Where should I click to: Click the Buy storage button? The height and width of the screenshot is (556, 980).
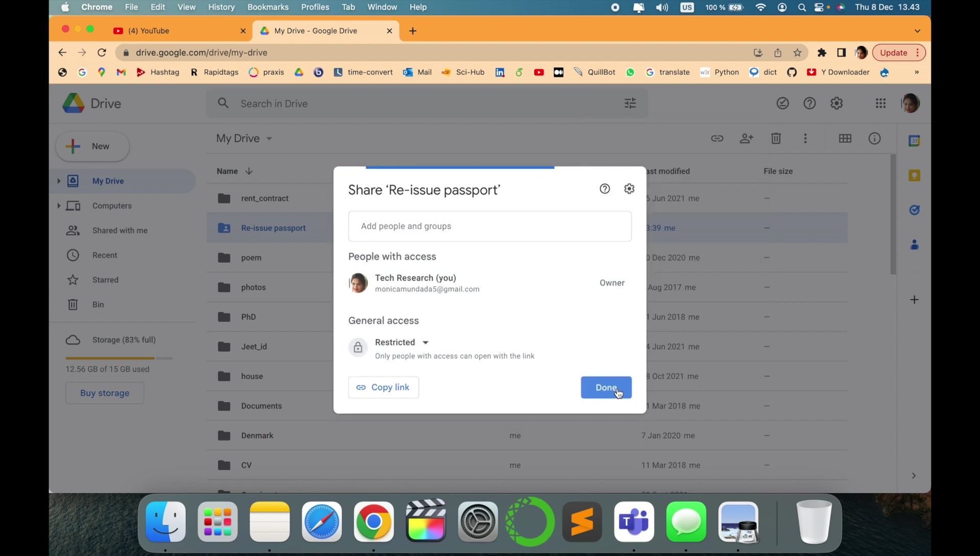point(105,393)
